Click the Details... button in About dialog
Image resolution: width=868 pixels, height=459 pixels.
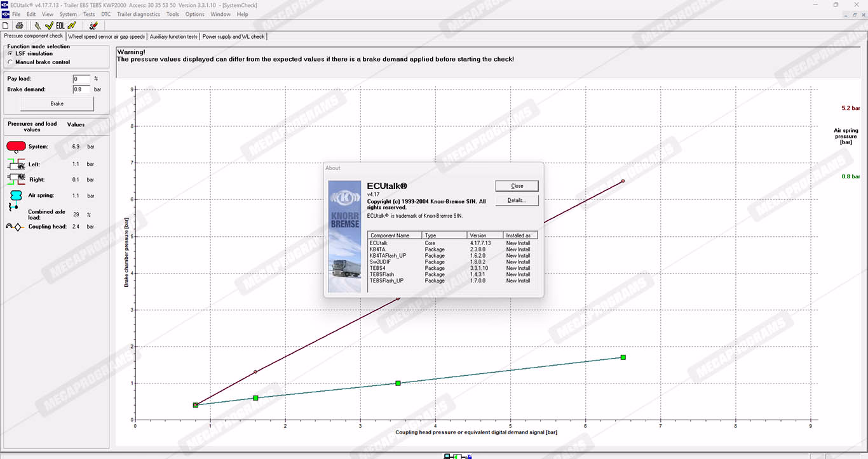(517, 201)
